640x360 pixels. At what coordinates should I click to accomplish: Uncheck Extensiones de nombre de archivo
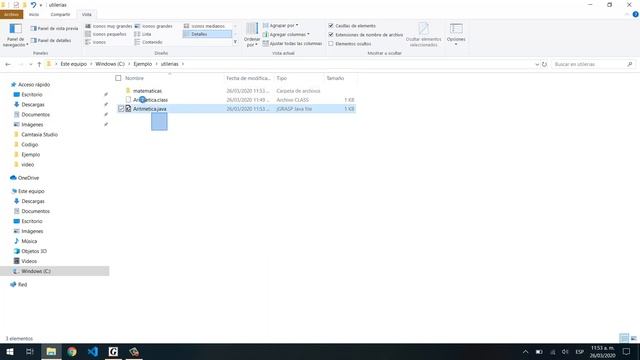[331, 35]
